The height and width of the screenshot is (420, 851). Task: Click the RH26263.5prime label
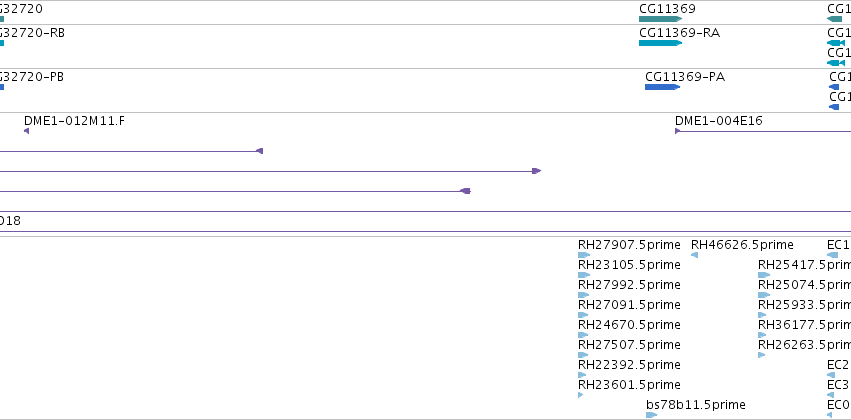tap(804, 345)
